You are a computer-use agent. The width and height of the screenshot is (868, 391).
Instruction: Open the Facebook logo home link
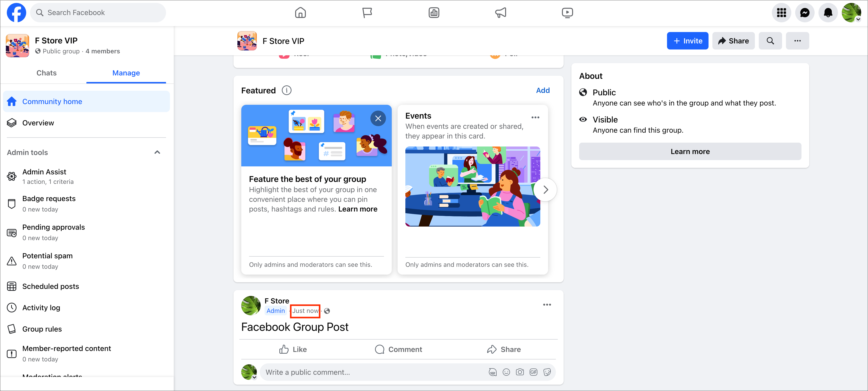pyautogui.click(x=16, y=13)
